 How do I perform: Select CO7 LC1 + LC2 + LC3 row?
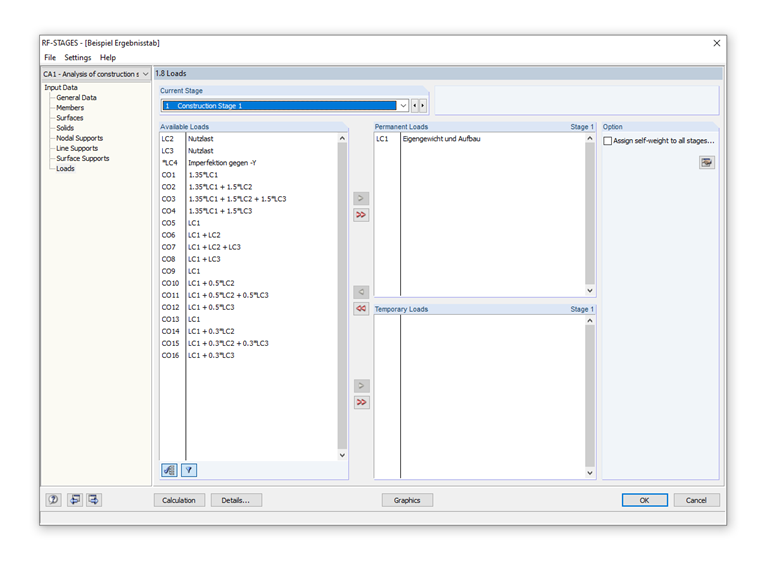click(x=249, y=247)
